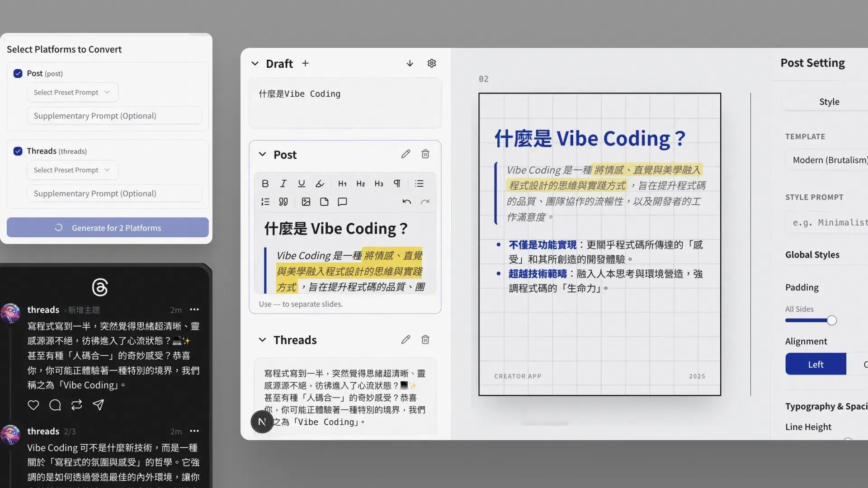868x488 pixels.
Task: Collapse the Draft section chevron
Action: 255,64
